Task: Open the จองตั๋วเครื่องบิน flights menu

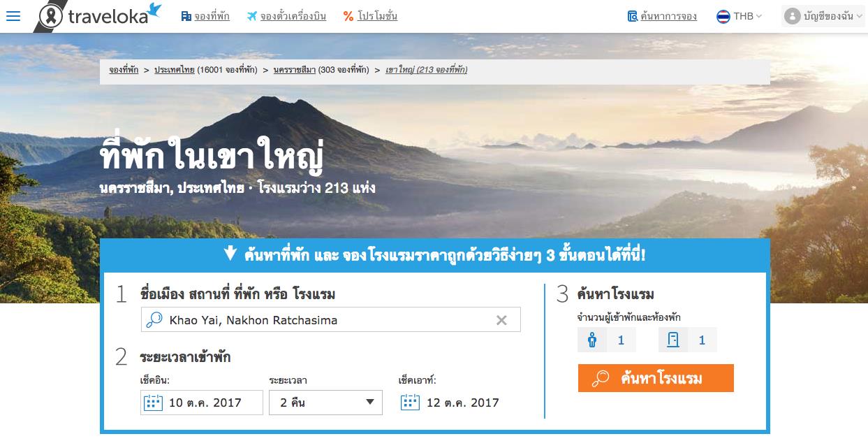Action: 286,16
